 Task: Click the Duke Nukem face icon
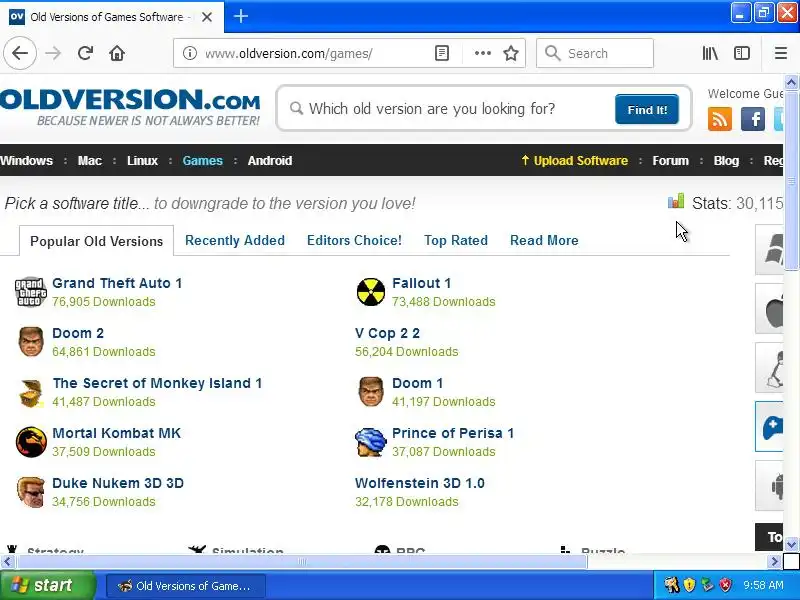click(31, 492)
